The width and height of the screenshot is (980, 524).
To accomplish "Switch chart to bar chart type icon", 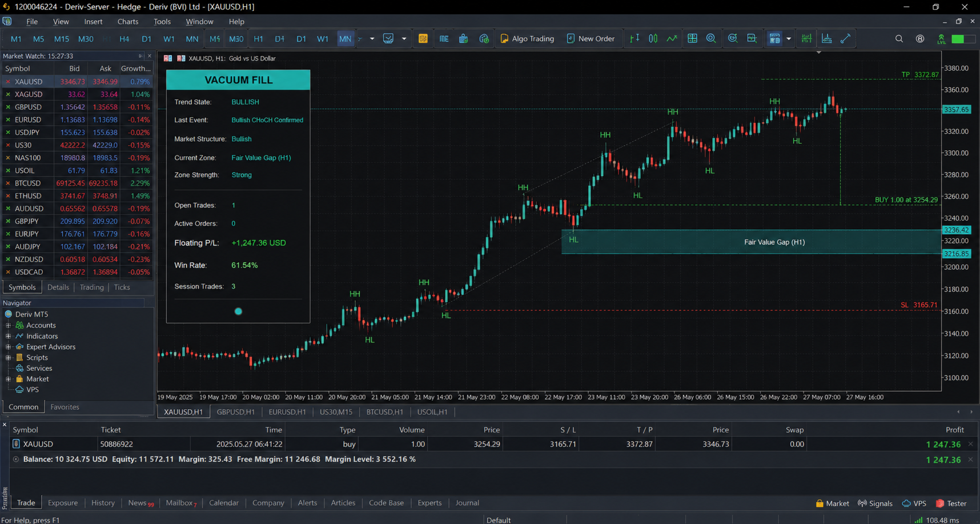I will tap(634, 38).
